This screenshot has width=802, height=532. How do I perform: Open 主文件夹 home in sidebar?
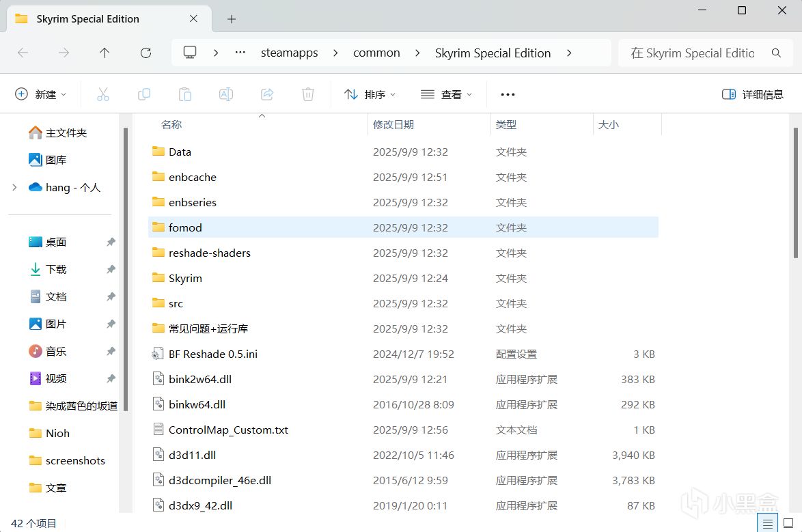pyautogui.click(x=57, y=133)
